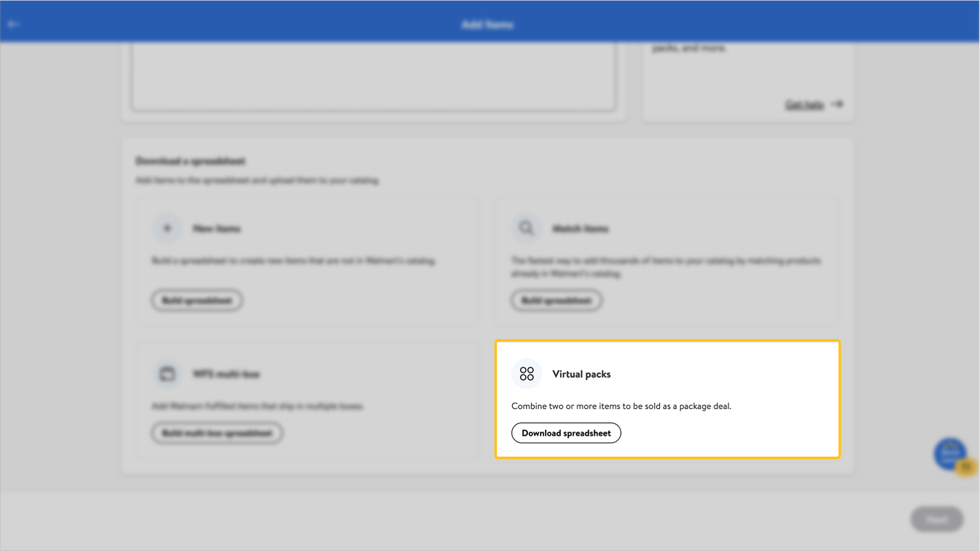Image resolution: width=980 pixels, height=551 pixels.
Task: Click Build multi-box spreadsheet button
Action: tap(217, 433)
